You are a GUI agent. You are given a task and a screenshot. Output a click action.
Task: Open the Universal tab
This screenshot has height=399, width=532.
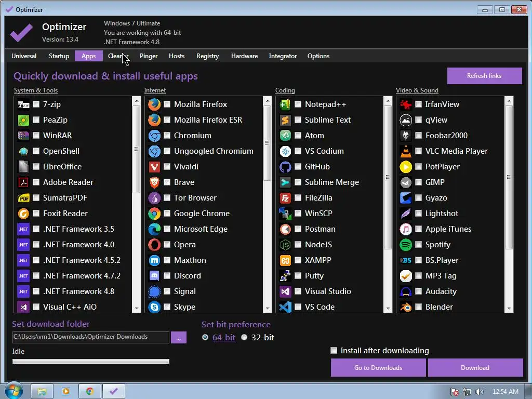[x=24, y=56]
